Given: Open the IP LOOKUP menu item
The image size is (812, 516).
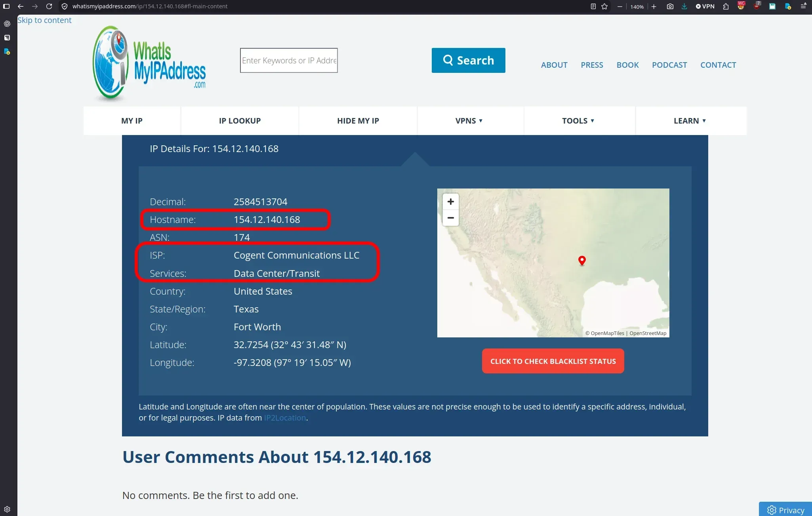Looking at the screenshot, I should click(240, 121).
